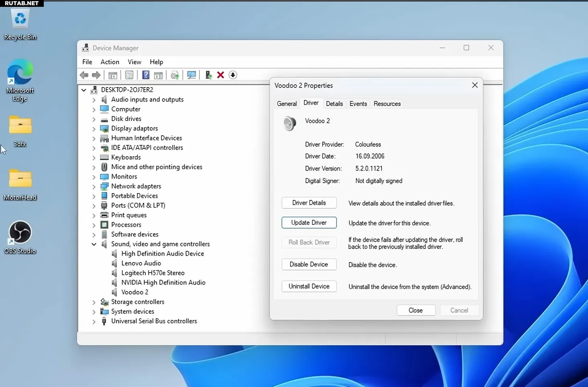Expand the Ports (COM & LPT) node

pyautogui.click(x=94, y=206)
